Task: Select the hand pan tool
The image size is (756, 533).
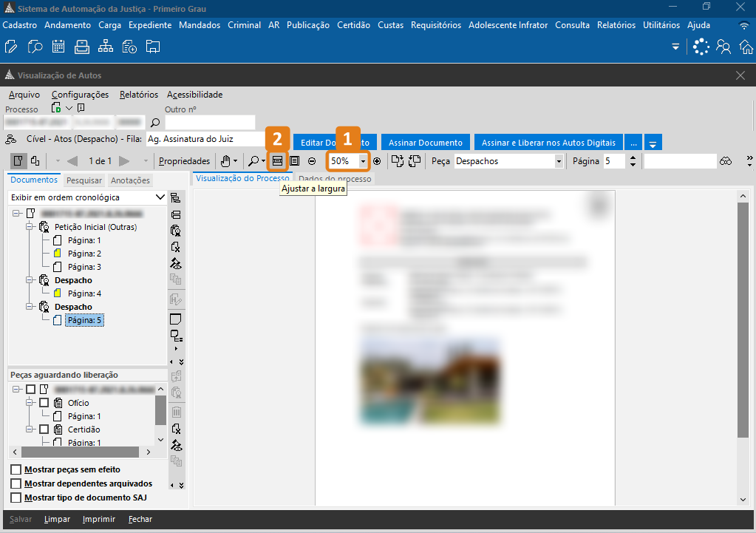Action: coord(225,161)
